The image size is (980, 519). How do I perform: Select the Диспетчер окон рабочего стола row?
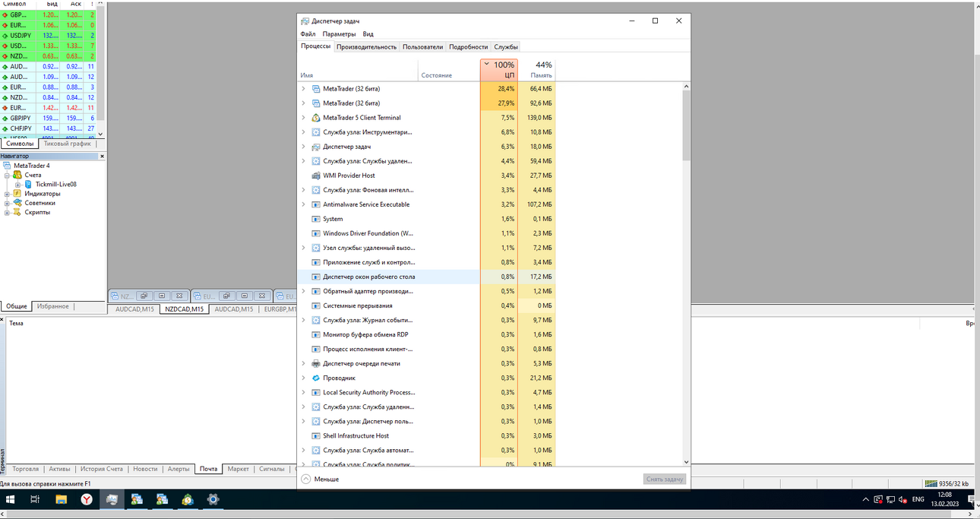point(426,277)
